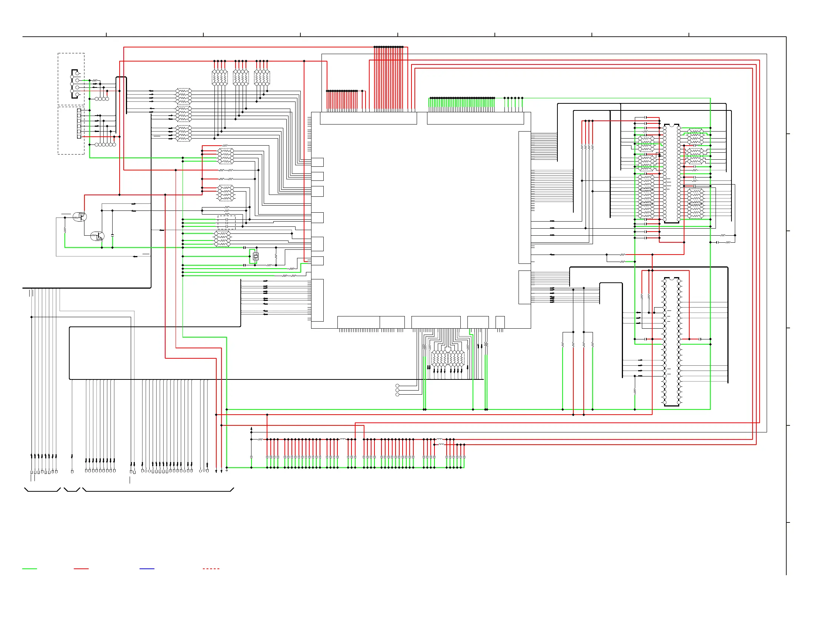The image size is (840, 624).
Task: Click the tall notched IC at lower right
Action: click(x=671, y=342)
